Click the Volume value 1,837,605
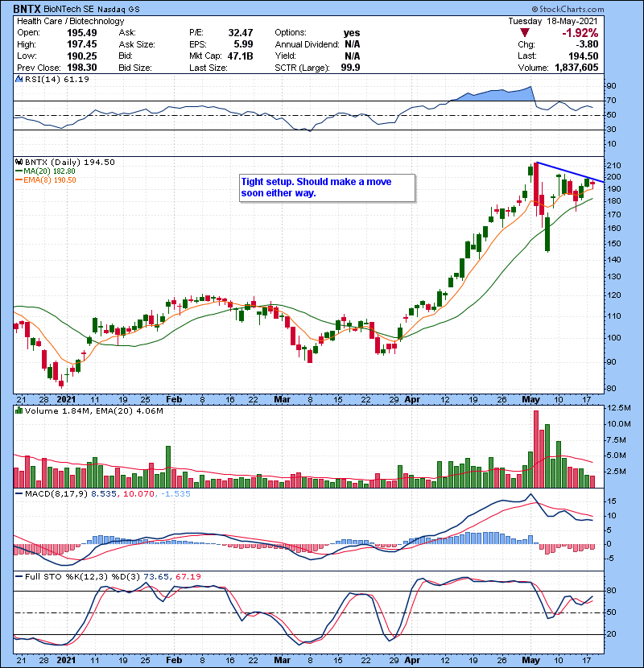 [x=576, y=68]
